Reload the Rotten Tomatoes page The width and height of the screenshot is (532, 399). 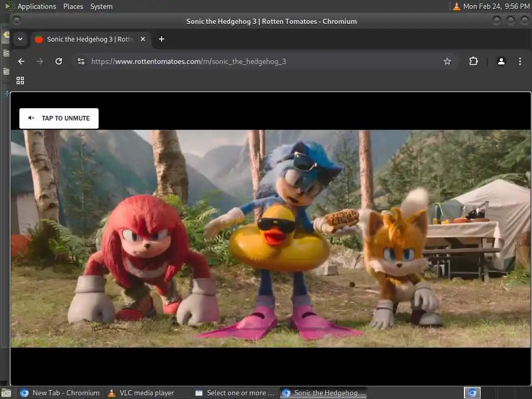click(x=59, y=61)
